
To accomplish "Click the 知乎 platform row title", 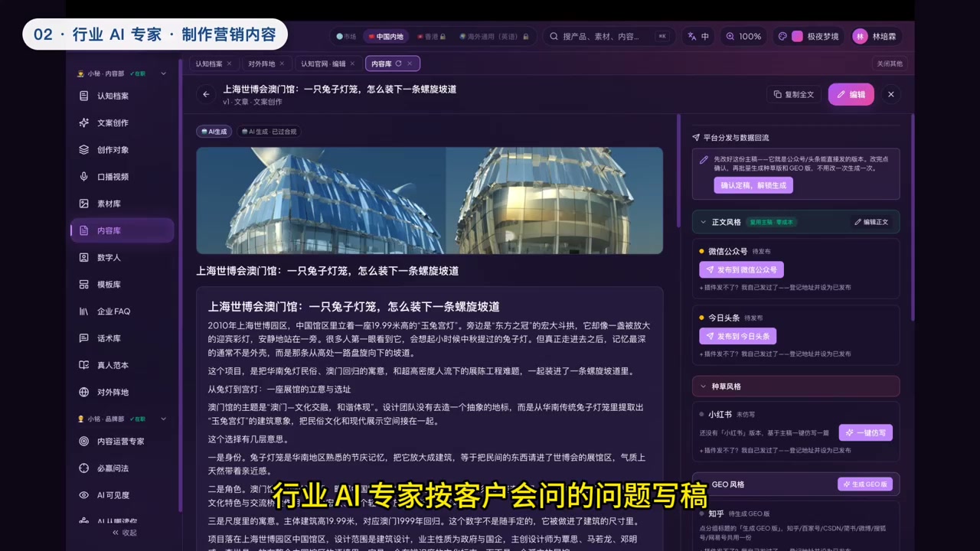I will (716, 514).
